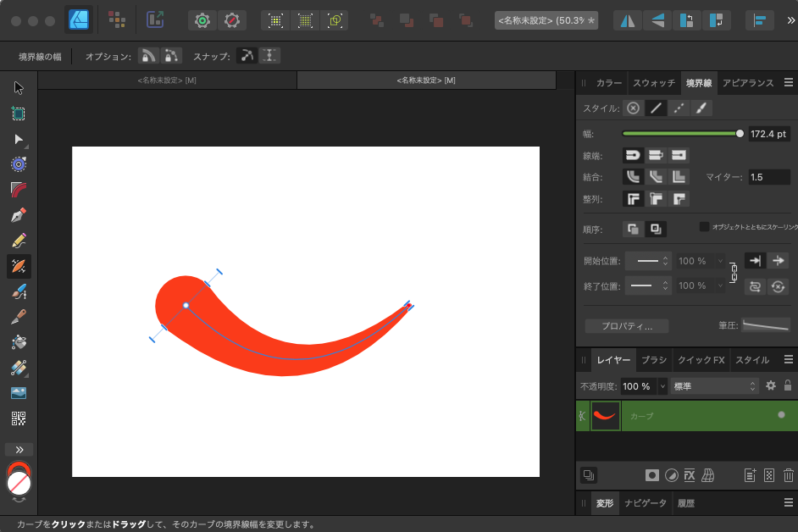Switch to the ナビゲータ tab
This screenshot has width=798, height=532.
tap(645, 502)
